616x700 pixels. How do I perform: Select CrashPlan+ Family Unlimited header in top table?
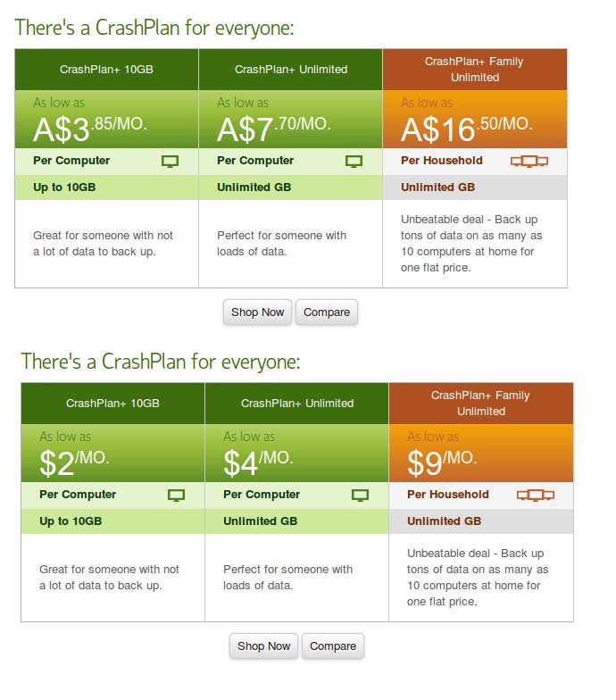click(x=475, y=70)
